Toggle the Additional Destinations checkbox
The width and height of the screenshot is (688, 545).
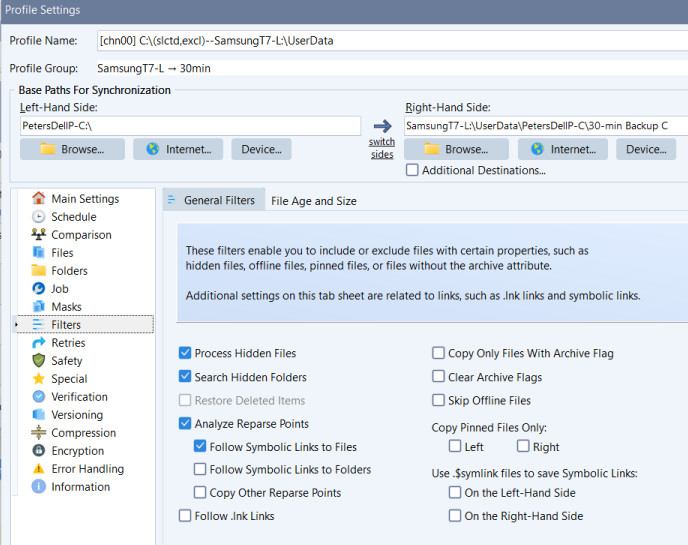(x=412, y=170)
